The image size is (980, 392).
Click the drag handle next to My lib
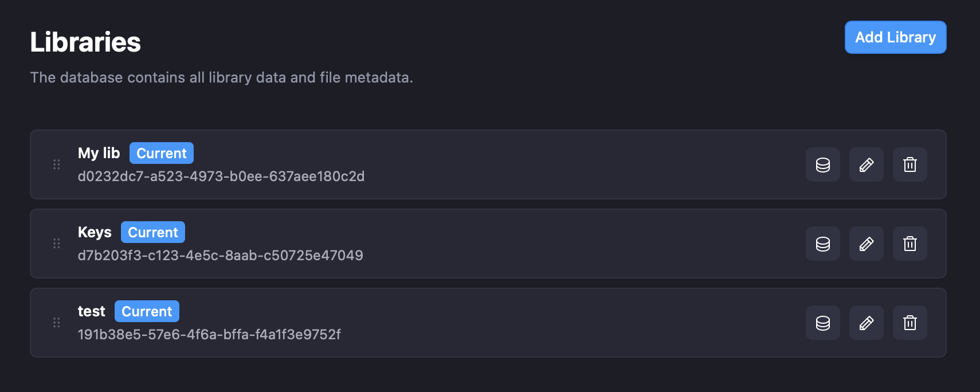[x=56, y=164]
